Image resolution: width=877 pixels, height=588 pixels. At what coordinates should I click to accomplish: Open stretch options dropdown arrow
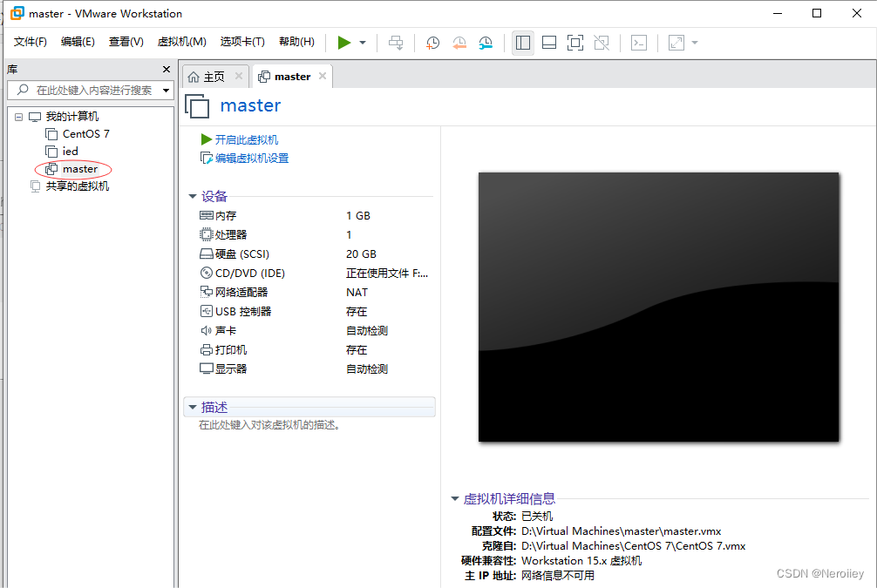click(695, 43)
